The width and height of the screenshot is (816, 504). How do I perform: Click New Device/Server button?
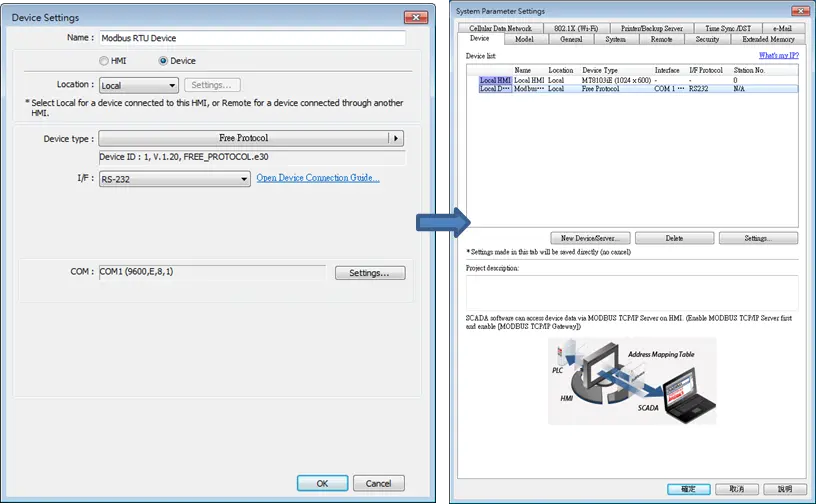pos(590,238)
